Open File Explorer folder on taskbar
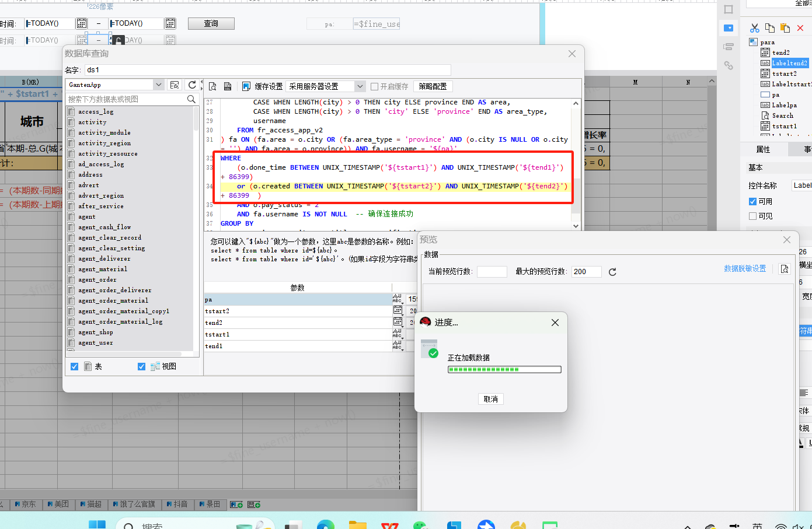 357,525
